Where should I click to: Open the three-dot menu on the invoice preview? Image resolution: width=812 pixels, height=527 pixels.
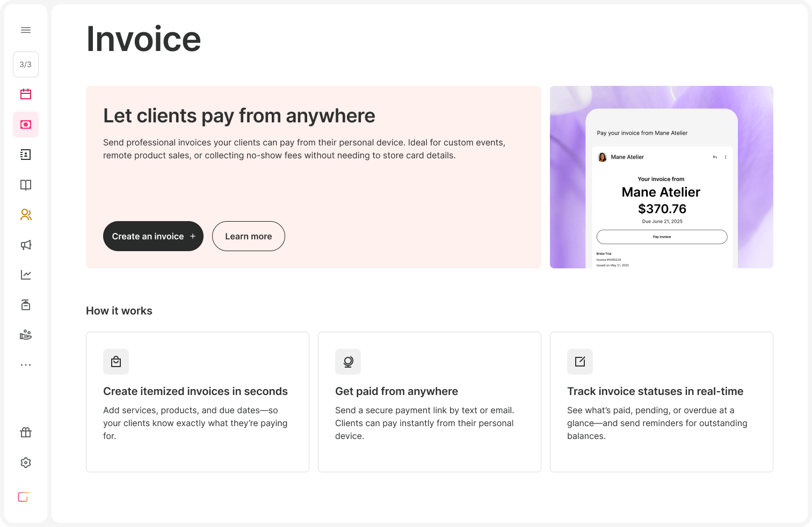(726, 157)
